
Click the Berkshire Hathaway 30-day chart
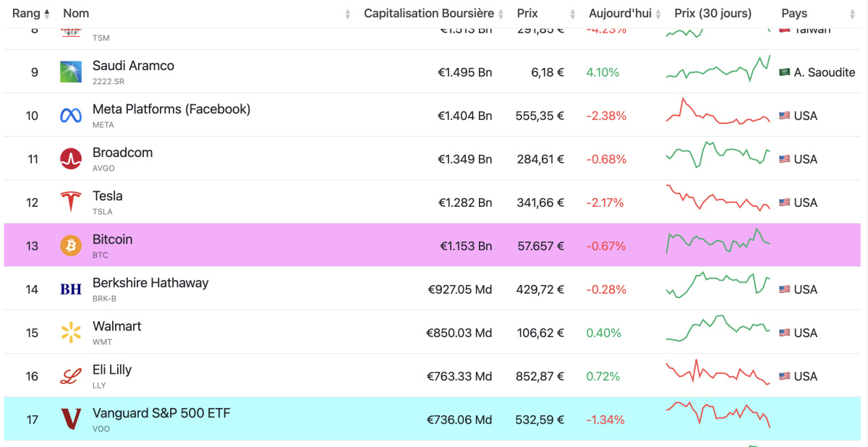point(718,284)
